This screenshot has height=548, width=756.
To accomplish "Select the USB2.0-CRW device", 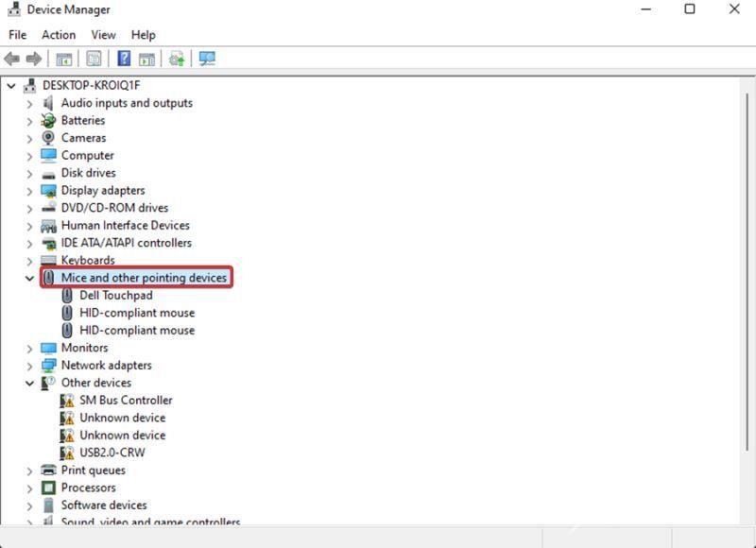I will pos(113,452).
